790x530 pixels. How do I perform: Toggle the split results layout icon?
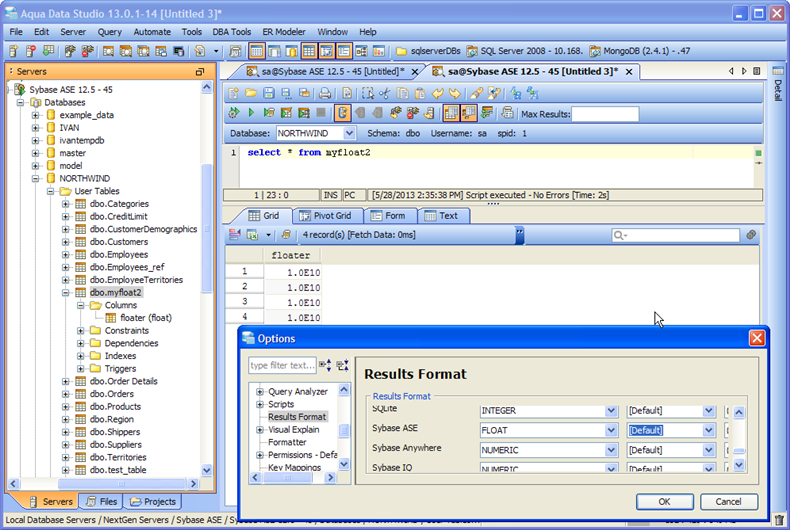click(469, 113)
